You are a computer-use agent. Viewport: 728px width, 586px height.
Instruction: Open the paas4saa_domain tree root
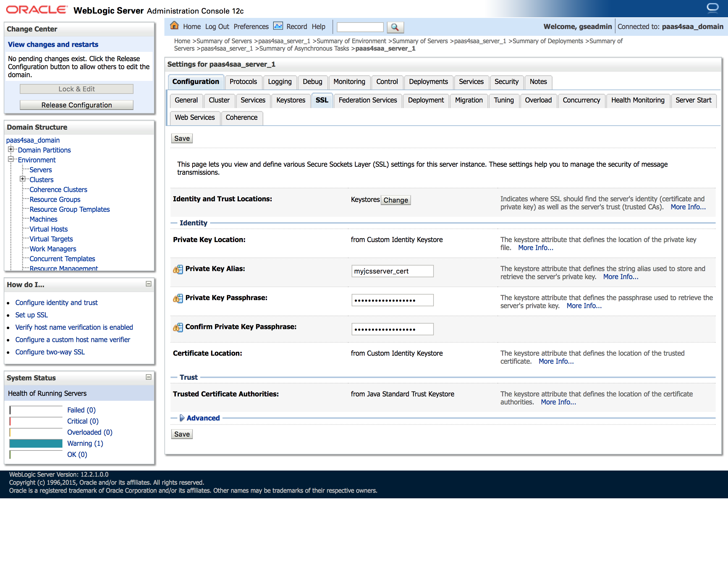(x=33, y=140)
